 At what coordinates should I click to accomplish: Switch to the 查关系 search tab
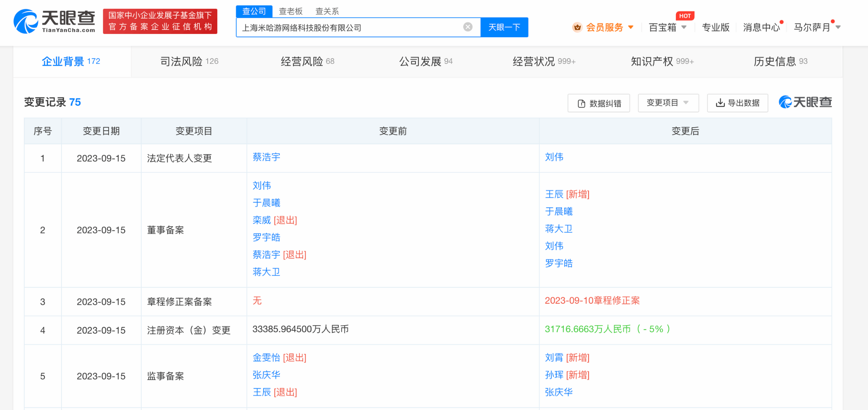tap(327, 11)
